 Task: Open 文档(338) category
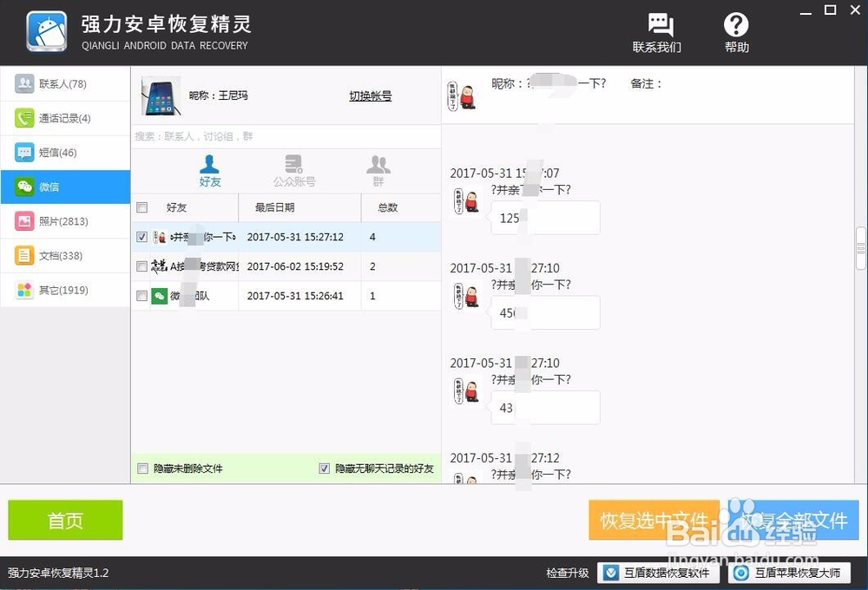tap(65, 256)
